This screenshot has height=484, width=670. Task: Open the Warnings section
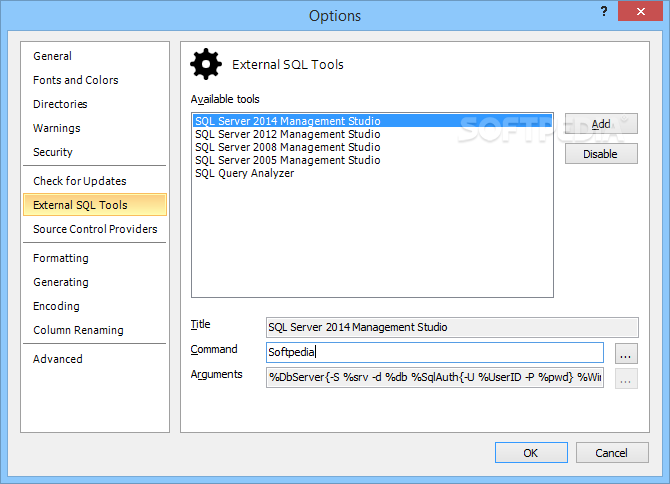(56, 128)
